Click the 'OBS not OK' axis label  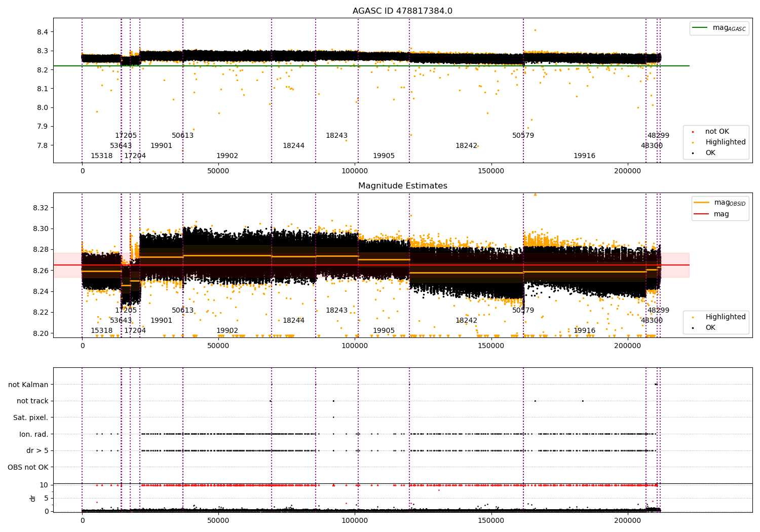[x=28, y=468]
